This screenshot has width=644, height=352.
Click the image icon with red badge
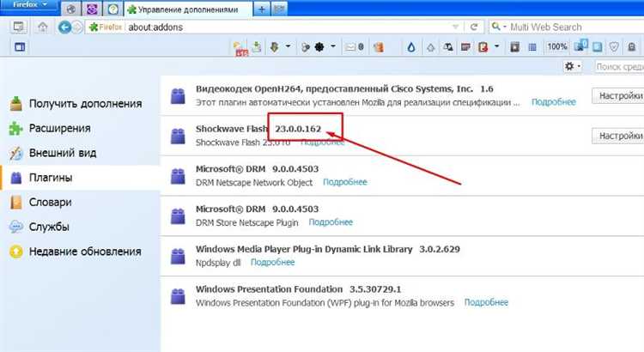(x=240, y=48)
